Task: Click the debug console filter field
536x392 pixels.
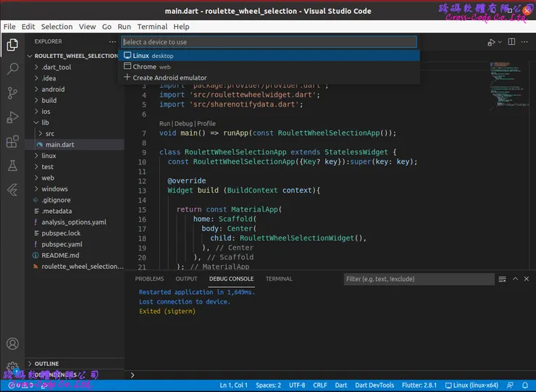Action: click(418, 279)
